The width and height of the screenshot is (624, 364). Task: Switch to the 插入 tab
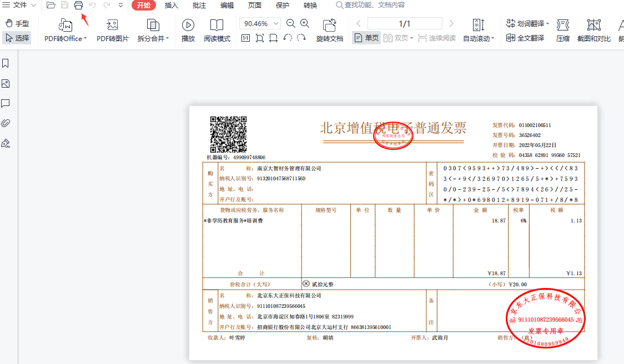pos(171,5)
